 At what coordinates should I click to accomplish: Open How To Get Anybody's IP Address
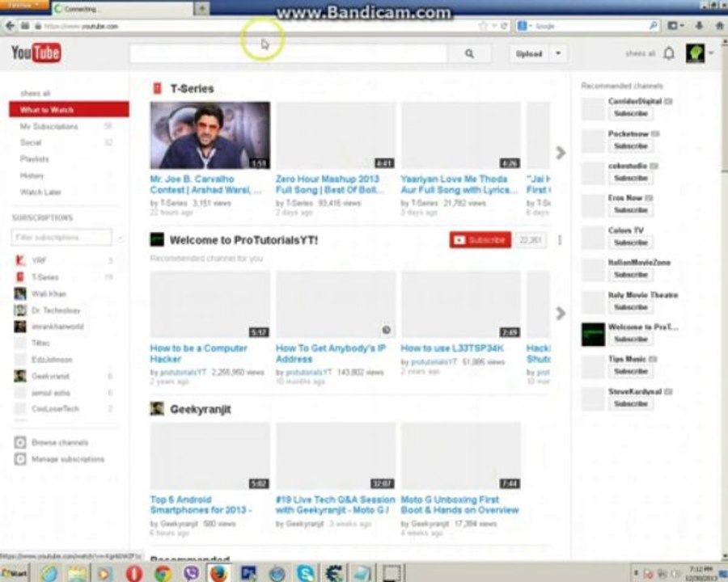(x=331, y=353)
